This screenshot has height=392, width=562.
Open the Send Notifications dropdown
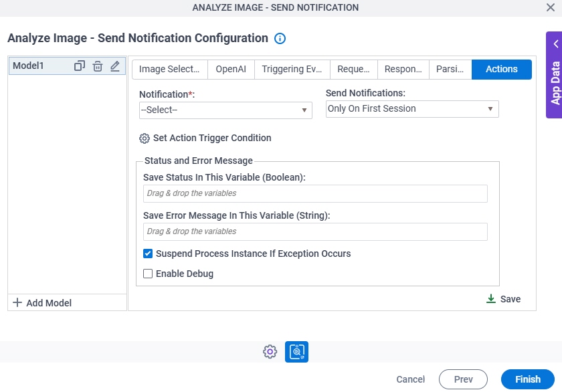click(412, 109)
